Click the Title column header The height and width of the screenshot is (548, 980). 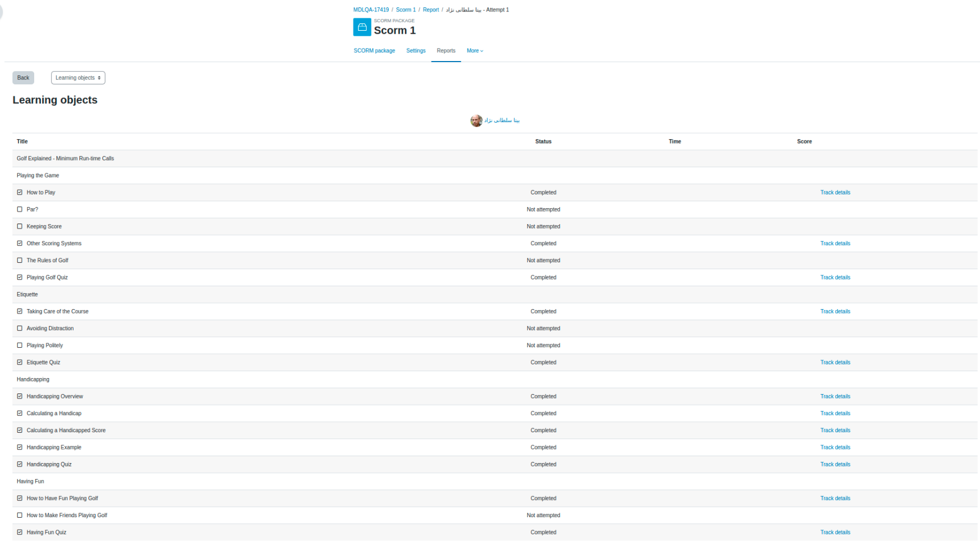tap(22, 141)
